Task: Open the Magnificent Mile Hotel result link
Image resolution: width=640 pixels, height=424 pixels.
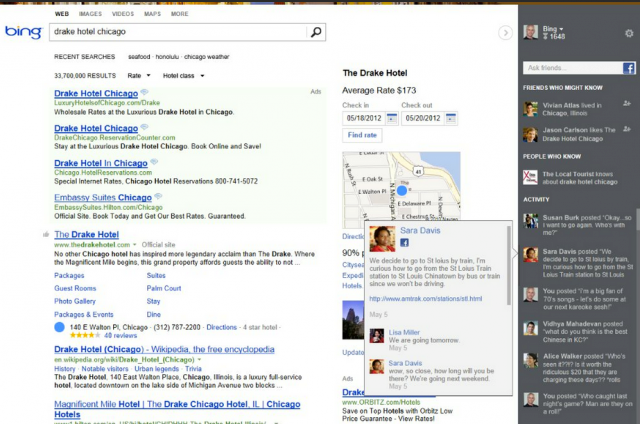Action: (177, 409)
